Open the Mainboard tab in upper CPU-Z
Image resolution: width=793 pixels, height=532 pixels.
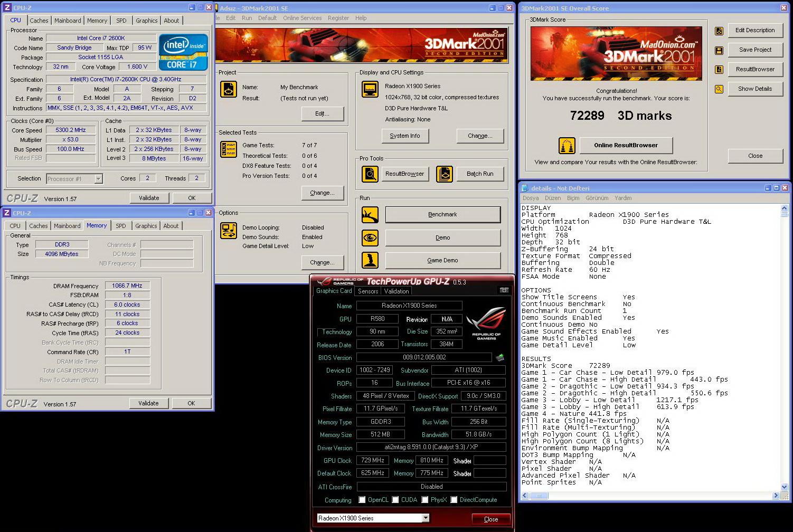click(68, 21)
